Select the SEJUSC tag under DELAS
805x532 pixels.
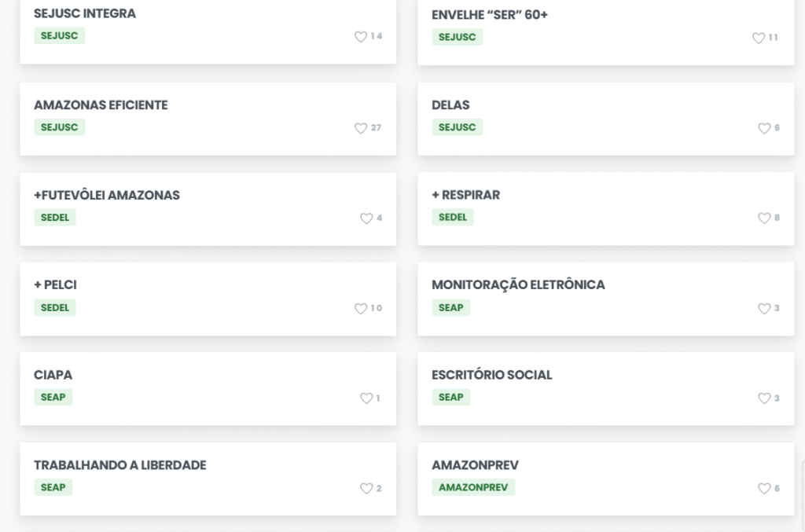click(457, 127)
